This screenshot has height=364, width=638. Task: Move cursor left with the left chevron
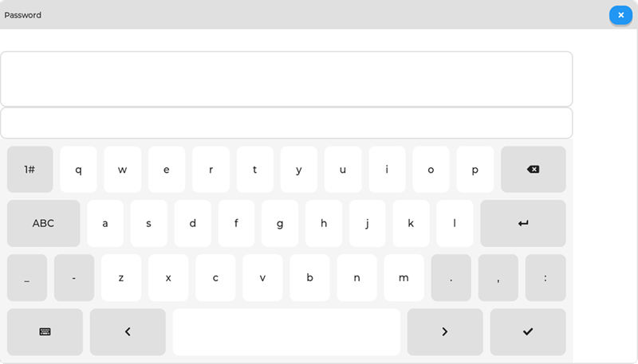coord(128,332)
